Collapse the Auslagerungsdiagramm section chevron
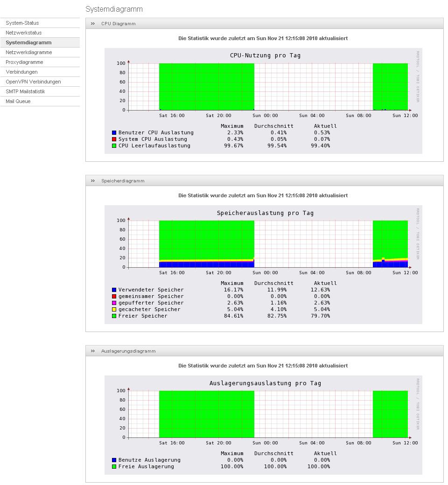 [93, 351]
